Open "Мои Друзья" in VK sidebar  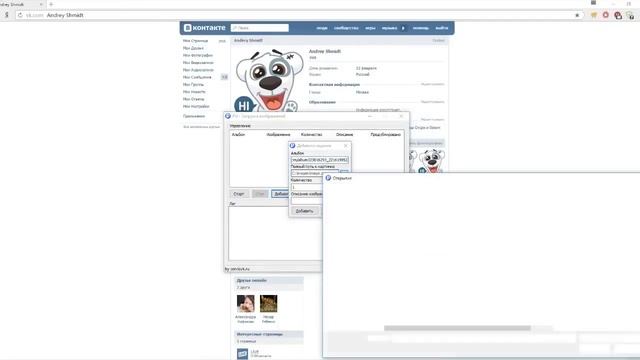click(193, 48)
